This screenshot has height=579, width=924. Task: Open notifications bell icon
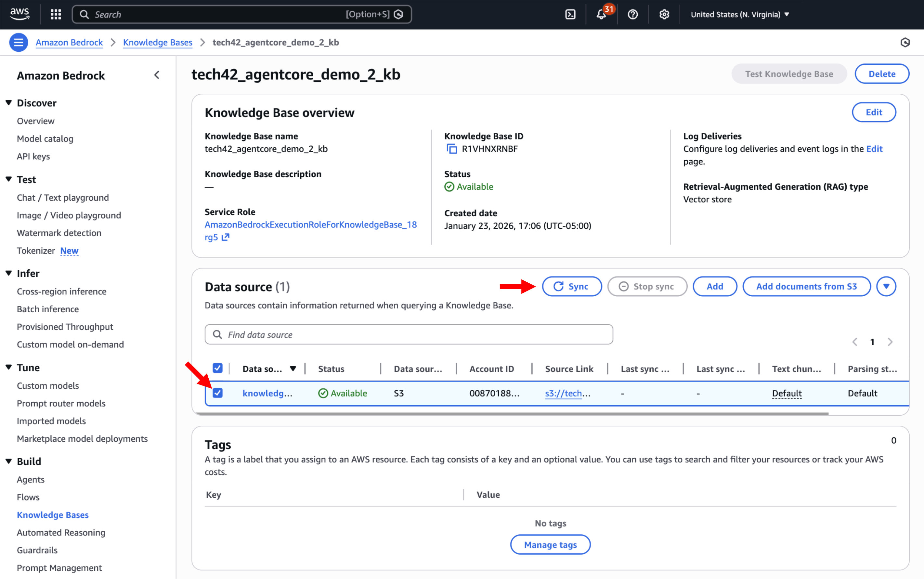[601, 15]
